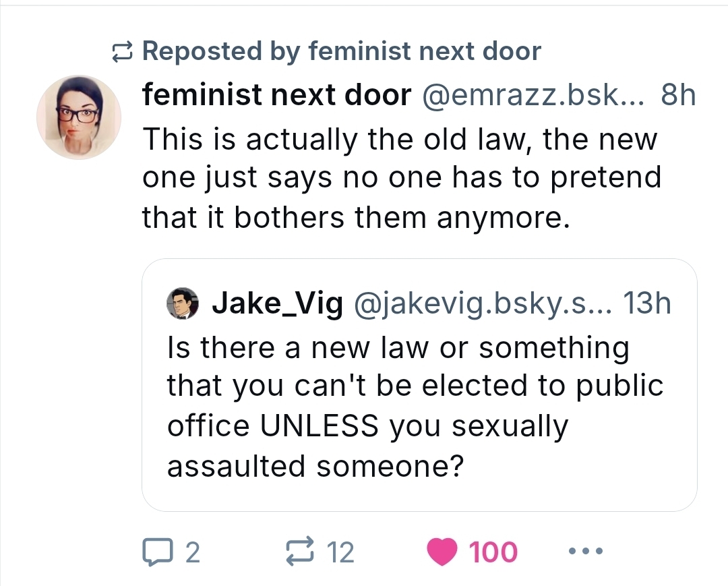Unlike the post via the pink heart
The width and height of the screenshot is (728, 586).
pyautogui.click(x=443, y=552)
